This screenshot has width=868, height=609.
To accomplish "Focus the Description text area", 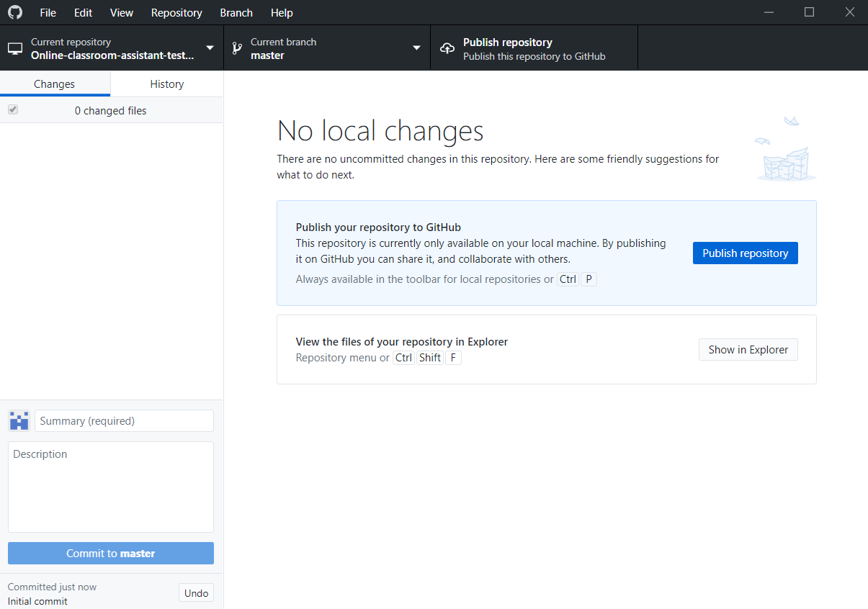I will point(111,487).
